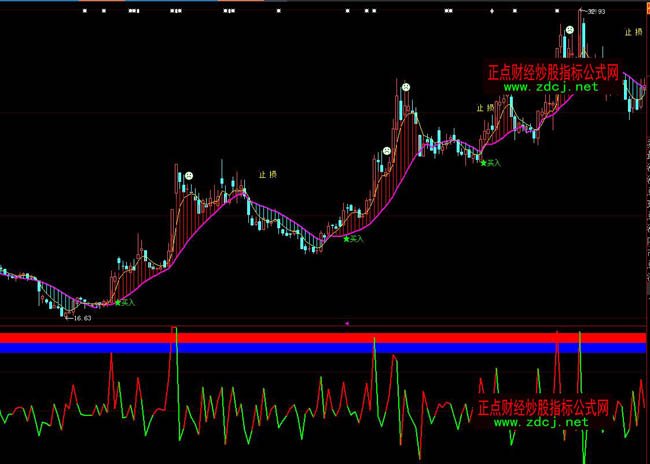
Task: Select the middle 止损 stop-loss label
Action: tap(485, 107)
